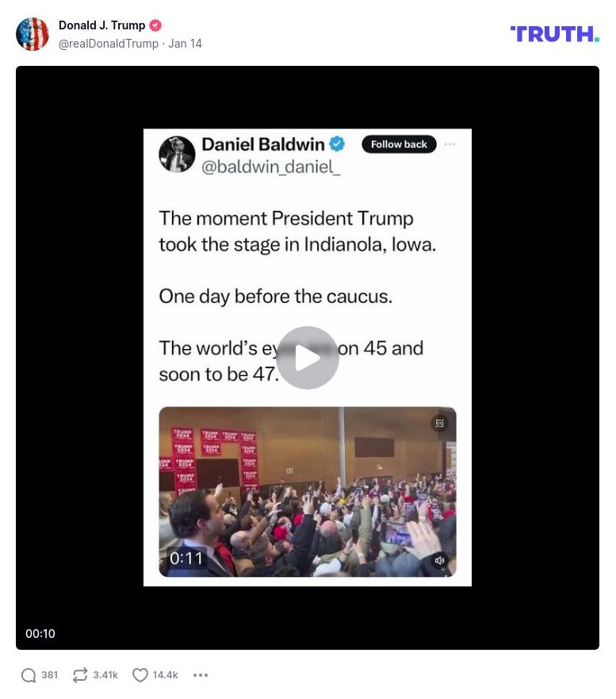
Task: Toggle captions icon in embedded video corner
Action: pyautogui.click(x=440, y=423)
